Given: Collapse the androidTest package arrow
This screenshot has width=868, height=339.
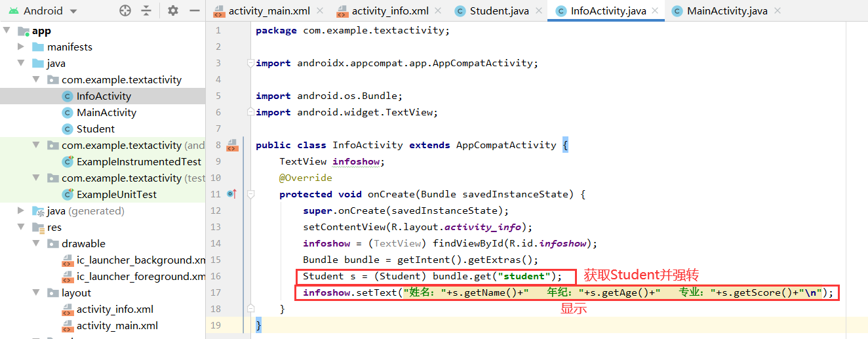Looking at the screenshot, I should (x=36, y=146).
